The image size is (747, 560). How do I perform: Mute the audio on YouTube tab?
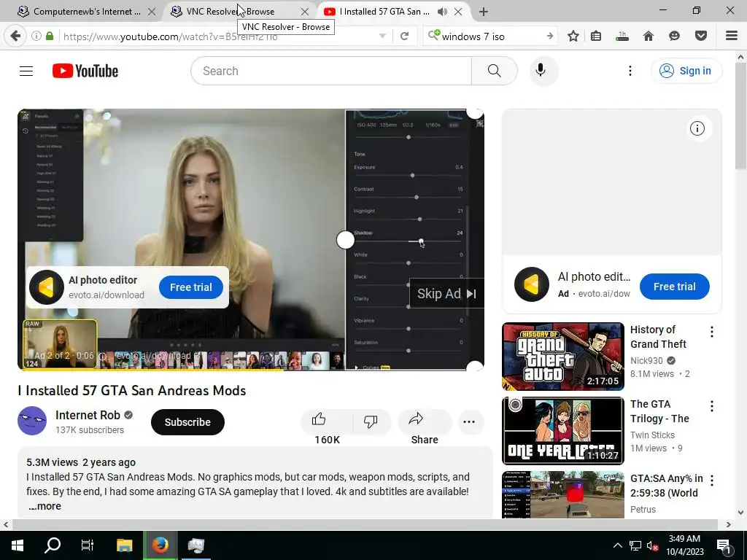(442, 12)
